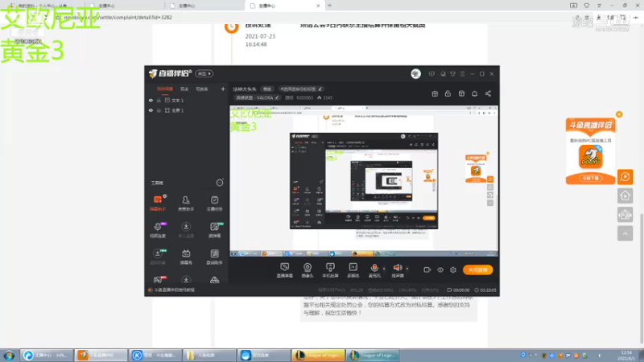The width and height of the screenshot is (644, 362).
Task: Open microphone options arrow beside 麦克风
Action: click(x=384, y=269)
